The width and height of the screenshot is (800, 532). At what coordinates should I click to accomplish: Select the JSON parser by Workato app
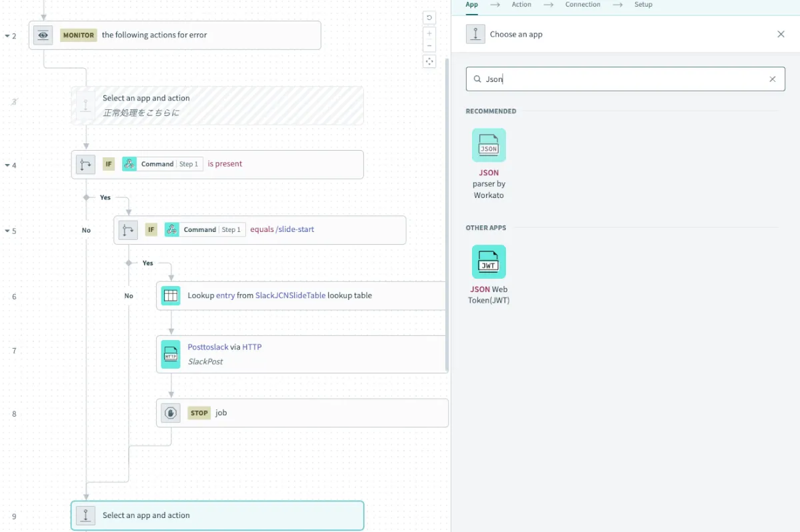coord(489,164)
